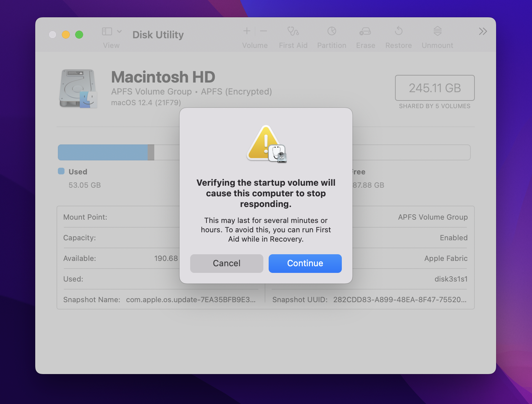Screen dimensions: 532x404
Task: Click the Snapshot UUID value 282CDD83
Action: pyautogui.click(x=400, y=300)
